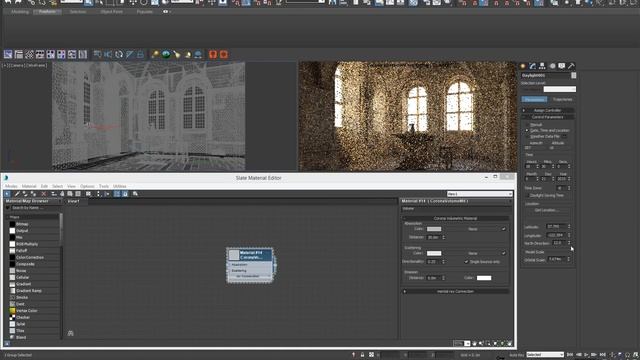Open Emission color swatch

point(484,278)
